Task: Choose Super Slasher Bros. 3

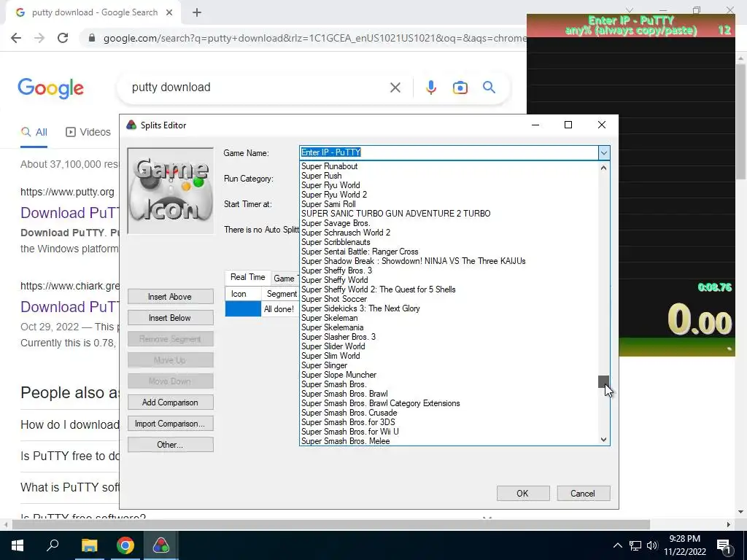Action: click(338, 337)
